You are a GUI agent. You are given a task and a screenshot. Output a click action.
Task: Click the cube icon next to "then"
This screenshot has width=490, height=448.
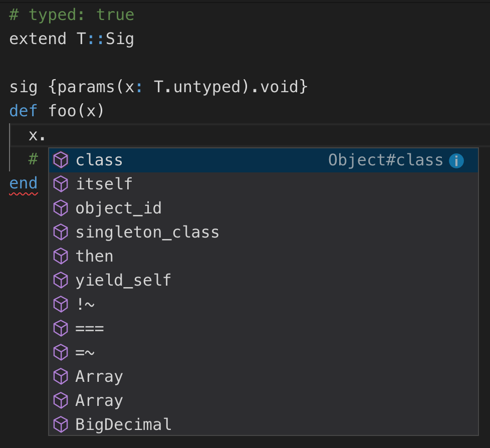(x=61, y=256)
